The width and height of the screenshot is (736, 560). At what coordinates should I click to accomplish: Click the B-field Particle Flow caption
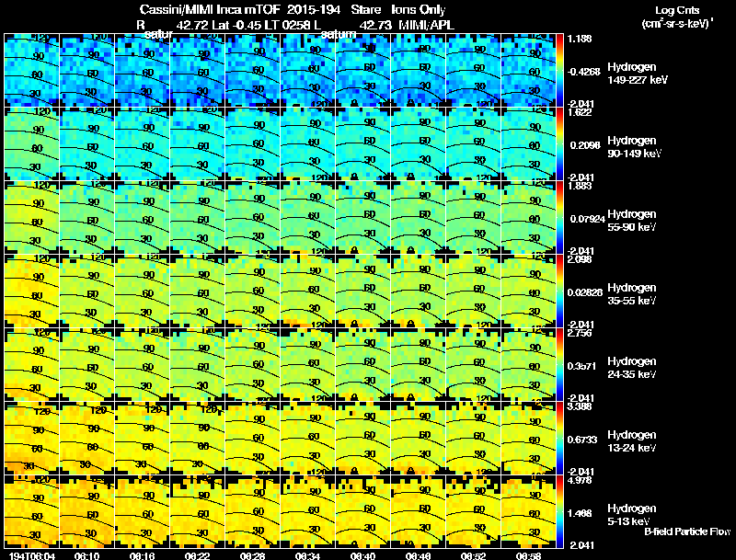pos(687,531)
